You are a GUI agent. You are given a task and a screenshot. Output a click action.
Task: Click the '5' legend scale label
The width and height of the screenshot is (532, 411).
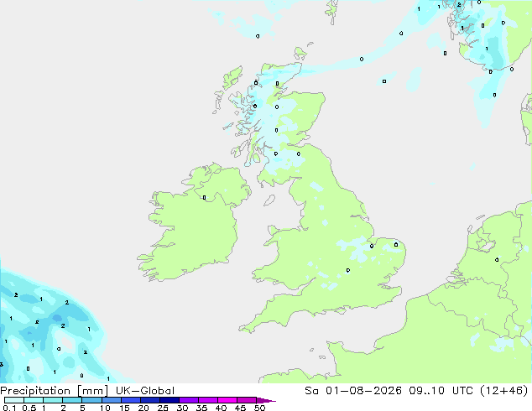82,408
